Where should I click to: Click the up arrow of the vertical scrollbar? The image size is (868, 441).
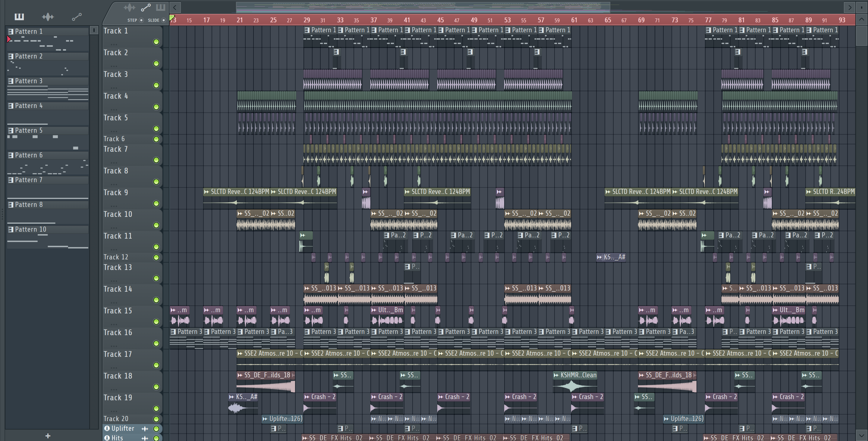[862, 19]
